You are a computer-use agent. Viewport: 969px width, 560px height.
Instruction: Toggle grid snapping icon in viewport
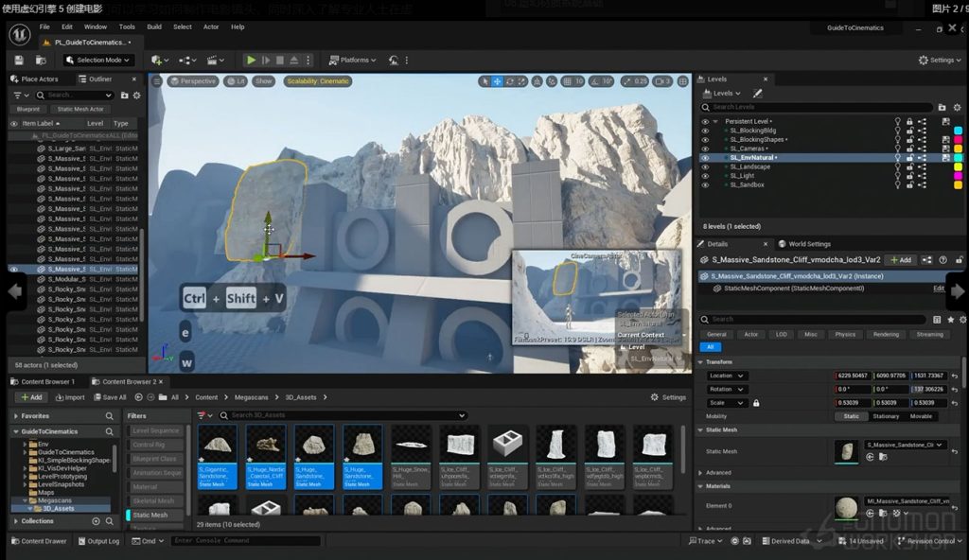point(567,81)
